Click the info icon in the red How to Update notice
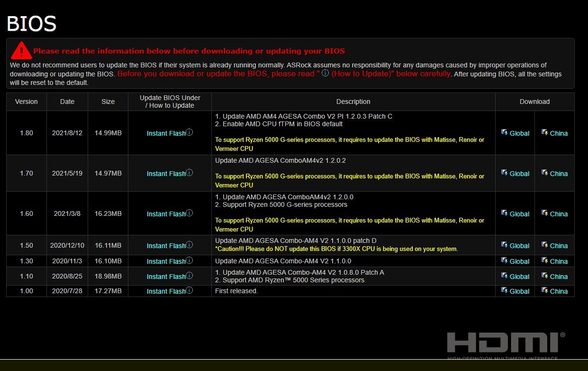588x371 pixels. click(325, 73)
